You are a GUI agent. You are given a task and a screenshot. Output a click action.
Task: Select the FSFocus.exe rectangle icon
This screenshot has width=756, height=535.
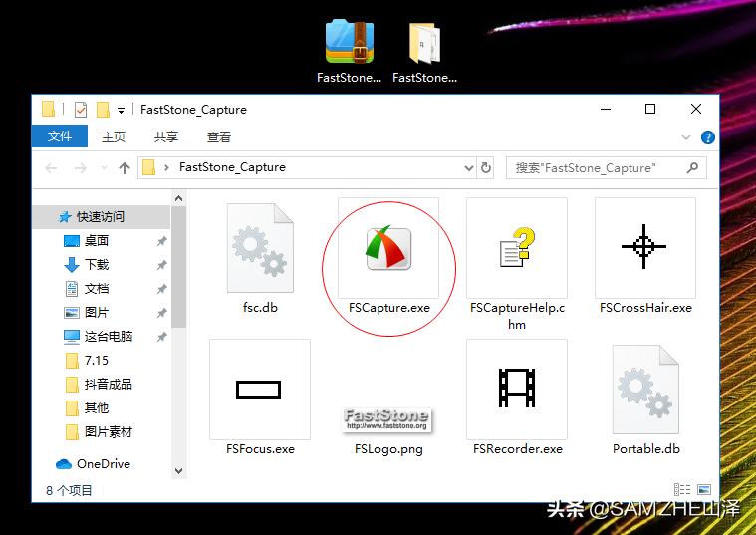tap(258, 390)
